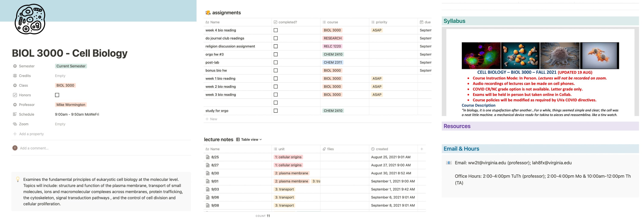This screenshot has width=644, height=219.
Task: Click the Resources heading
Action: [457, 126]
